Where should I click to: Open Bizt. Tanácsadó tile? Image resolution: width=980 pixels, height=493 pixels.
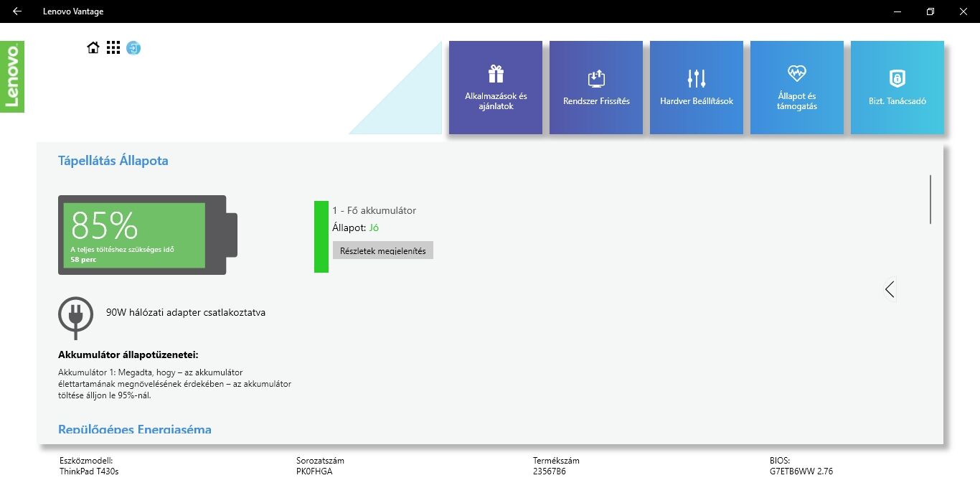897,88
